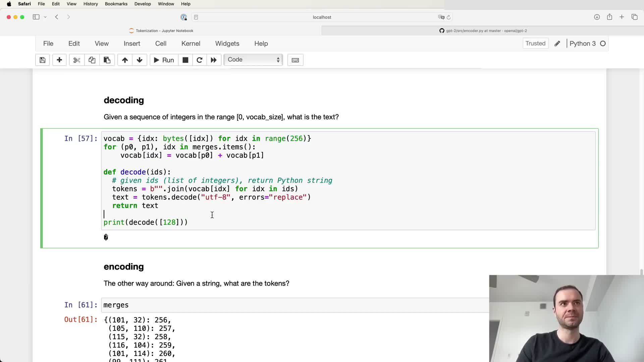644x362 pixels.
Task: Open the Widgets menu
Action: (227, 44)
